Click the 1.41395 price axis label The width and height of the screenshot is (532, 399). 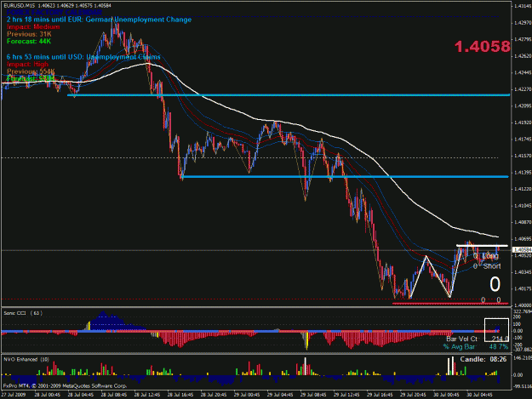click(x=523, y=172)
